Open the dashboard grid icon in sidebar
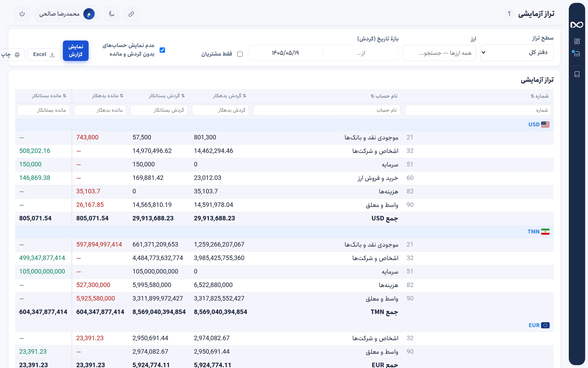 577,41
